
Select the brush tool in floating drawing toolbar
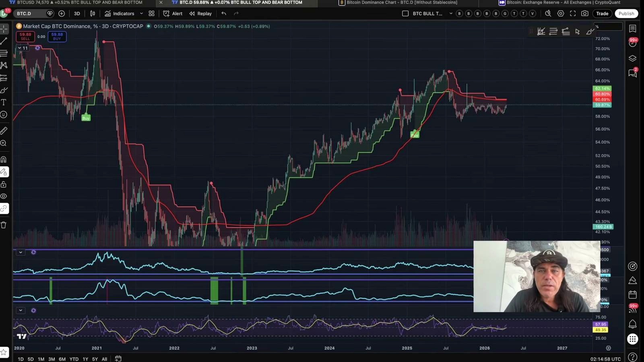590,31
